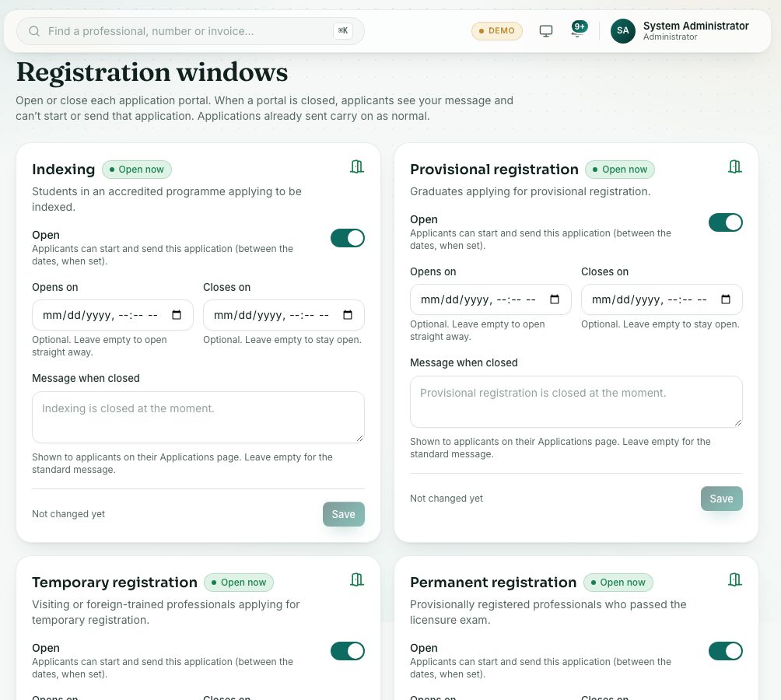Image resolution: width=781 pixels, height=700 pixels.
Task: Save the Indexing window settings
Action: coord(344,514)
